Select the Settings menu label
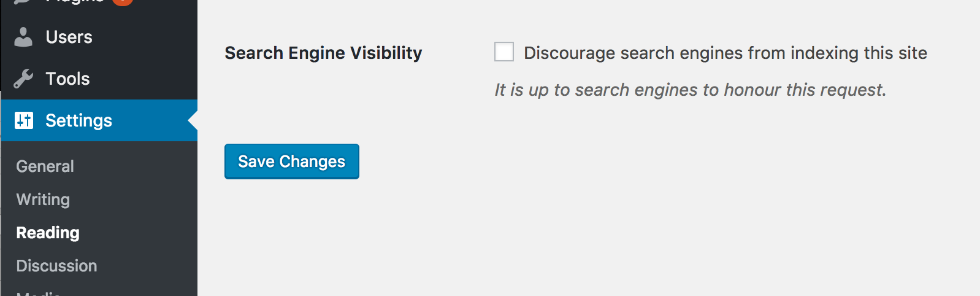 pos(78,120)
